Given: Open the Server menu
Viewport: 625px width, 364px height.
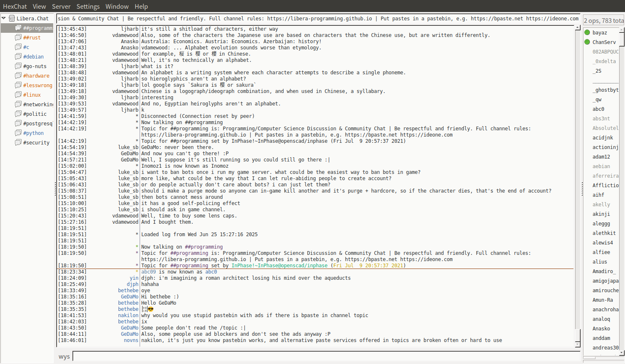Looking at the screenshot, I should [x=61, y=6].
